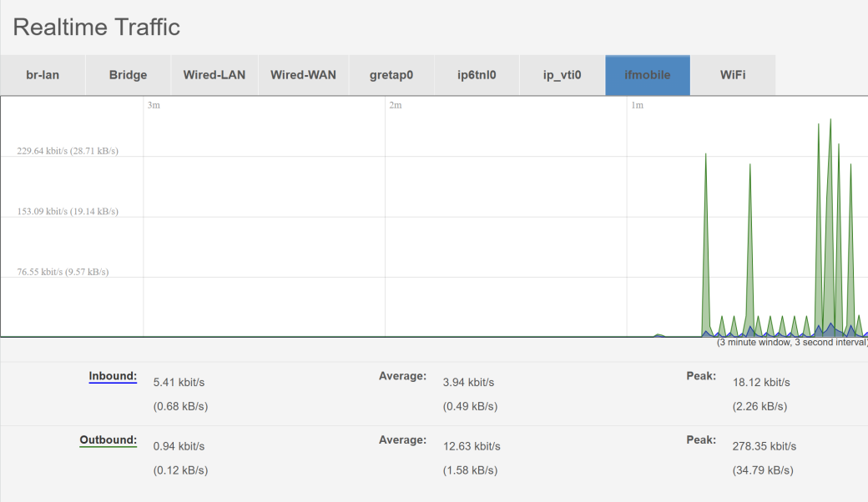Click the Inbound legend label

tap(112, 376)
